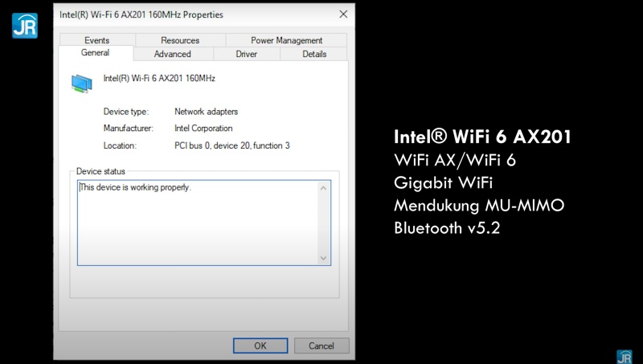Click the Cancel button
Screen dimensions: 643x364
pos(321,346)
